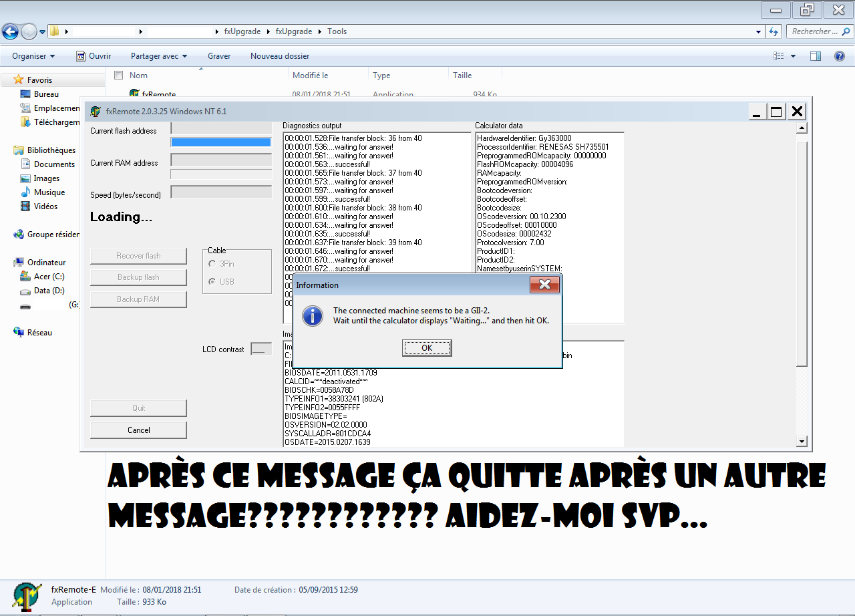Open Ordinateur in navigation pane
Image resolution: width=855 pixels, height=616 pixels.
(x=46, y=263)
